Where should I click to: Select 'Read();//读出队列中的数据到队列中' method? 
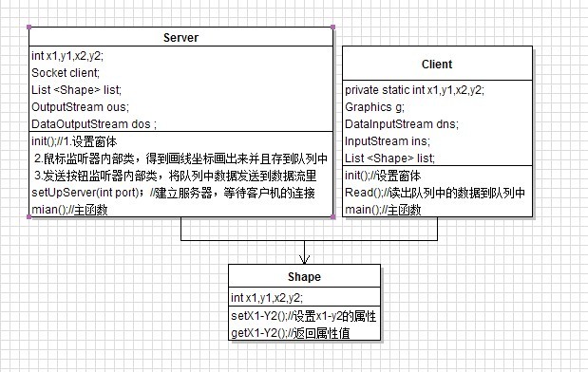point(435,193)
